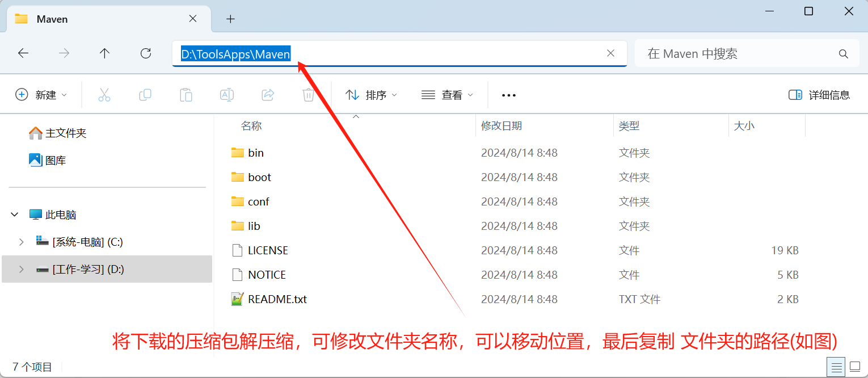
Task: Click the NOTICE size 5 KB cell
Action: (788, 275)
